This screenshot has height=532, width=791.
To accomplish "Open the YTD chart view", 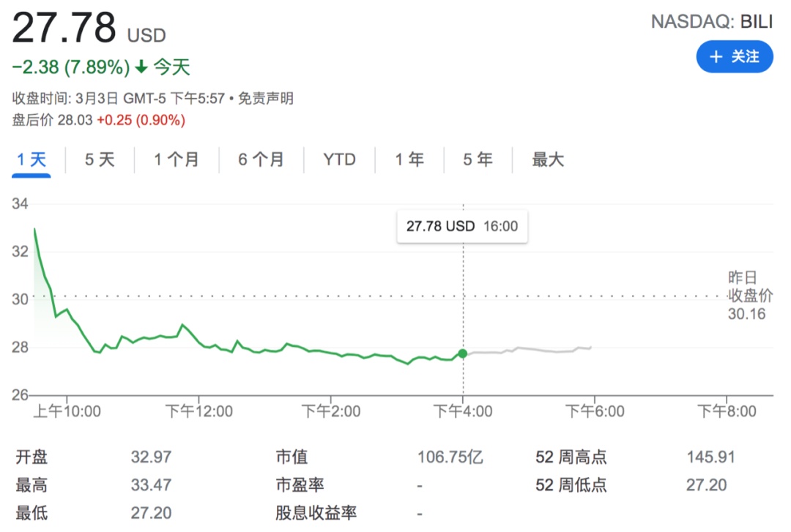I will (x=338, y=159).
